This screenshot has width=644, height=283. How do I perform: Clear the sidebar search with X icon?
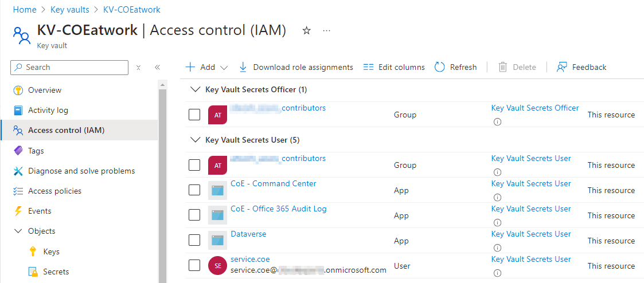click(x=138, y=67)
